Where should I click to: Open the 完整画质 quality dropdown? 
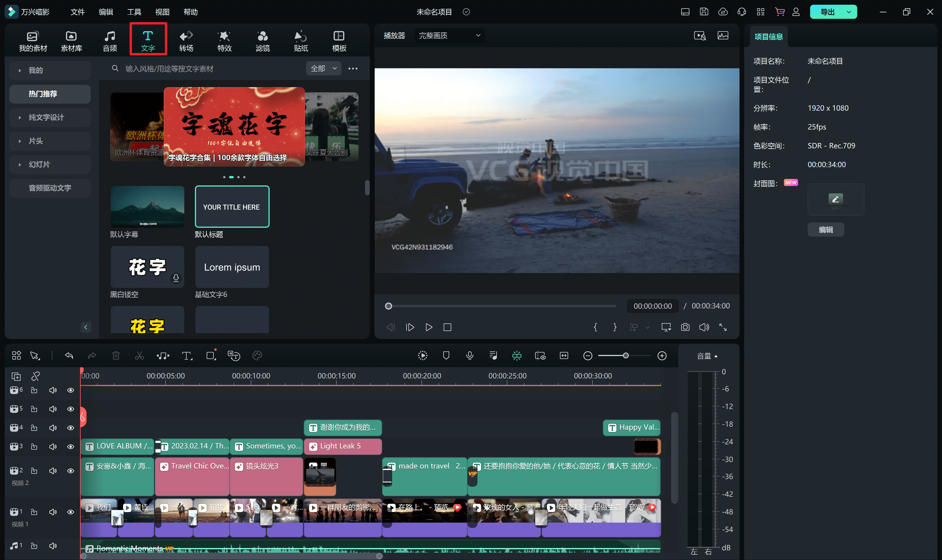click(449, 36)
